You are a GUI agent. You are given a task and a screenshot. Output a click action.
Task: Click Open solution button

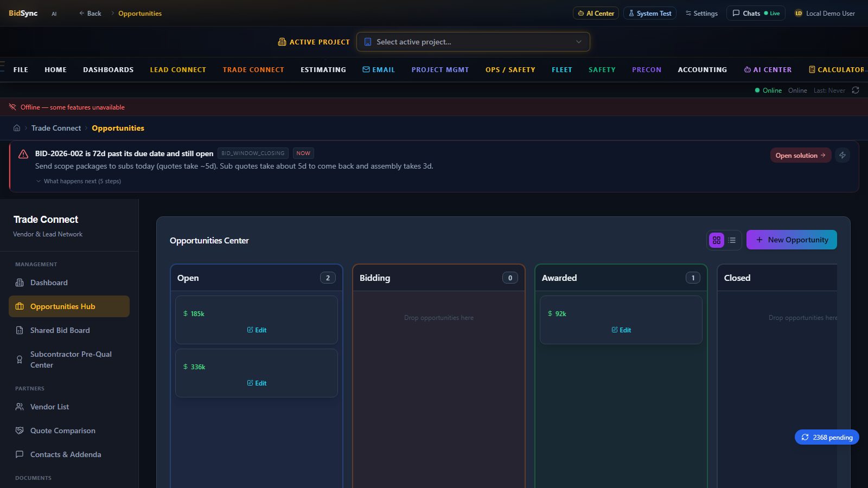[801, 155]
